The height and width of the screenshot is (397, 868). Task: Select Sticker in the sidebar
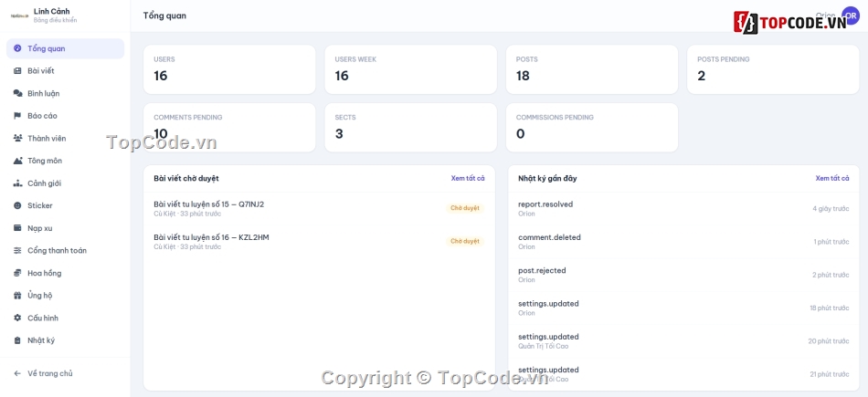click(65, 205)
